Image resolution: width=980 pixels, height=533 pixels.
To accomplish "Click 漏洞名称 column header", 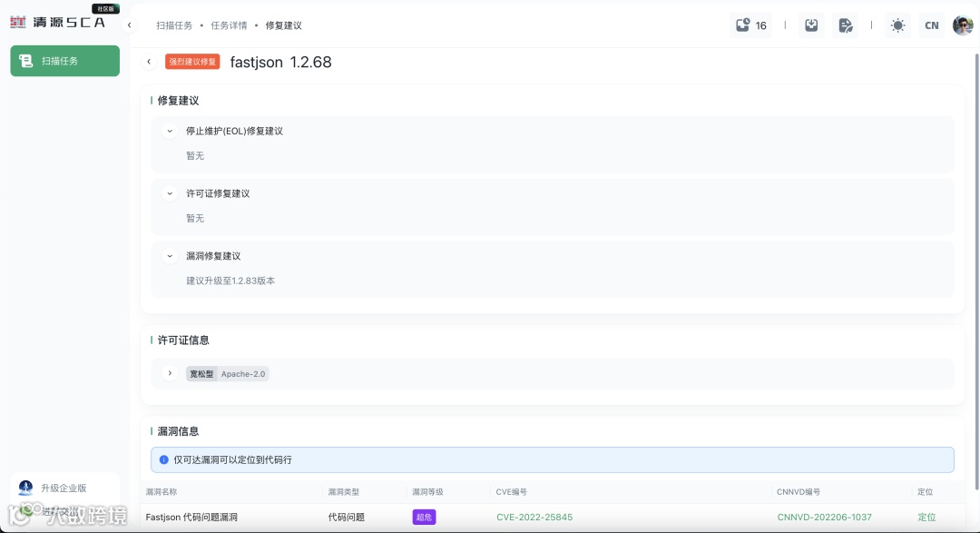I will click(162, 492).
